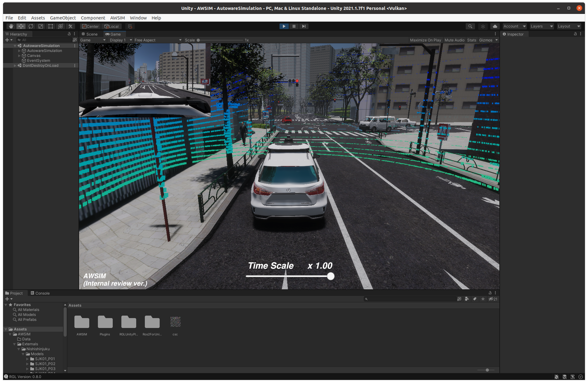The width and height of the screenshot is (588, 383).
Task: Toggle Inspector panel lock
Action: pos(575,34)
